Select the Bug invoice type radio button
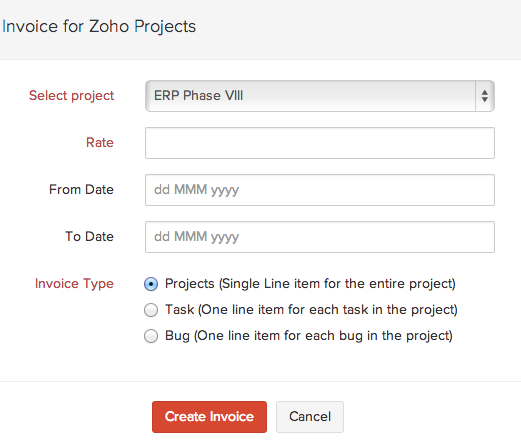521x448 pixels. tap(151, 336)
